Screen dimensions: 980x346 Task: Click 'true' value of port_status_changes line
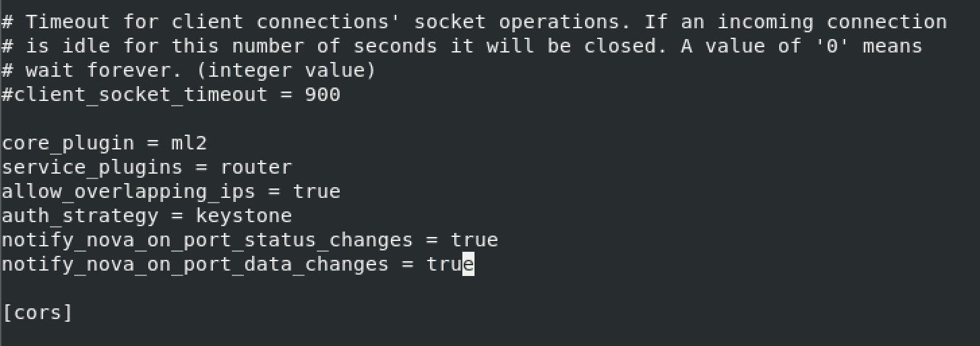474,240
